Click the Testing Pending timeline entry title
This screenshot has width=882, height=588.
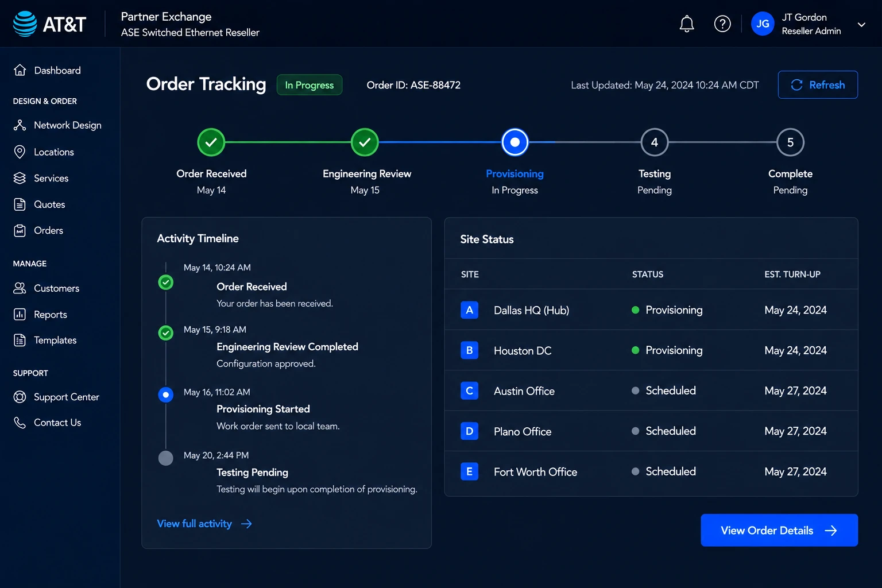point(252,472)
